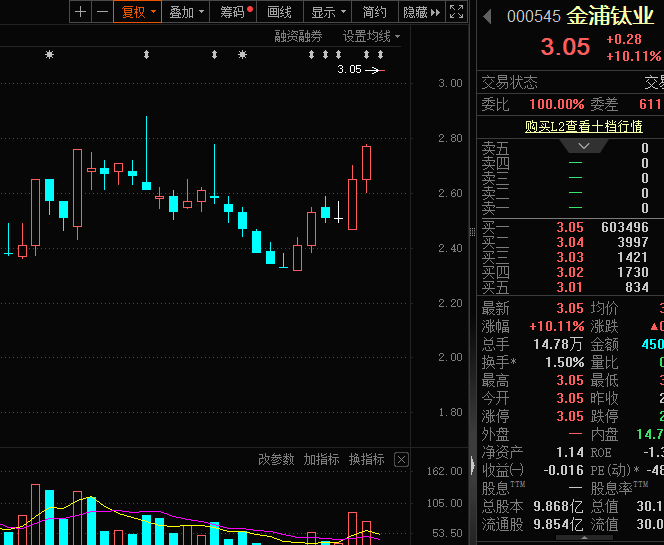Click 改参数 to modify indicator parameters
Screen dimensions: 664x545
point(276,459)
